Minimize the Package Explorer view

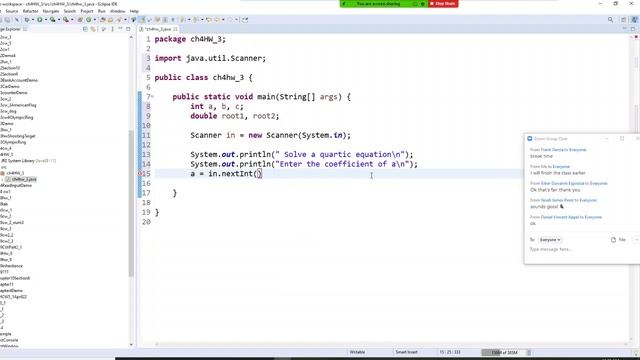[120, 29]
